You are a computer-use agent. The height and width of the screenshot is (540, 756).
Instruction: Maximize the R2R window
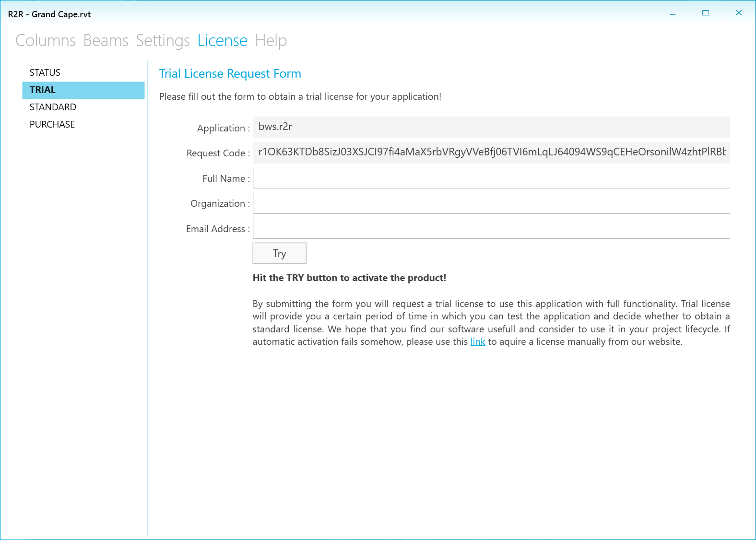(706, 13)
